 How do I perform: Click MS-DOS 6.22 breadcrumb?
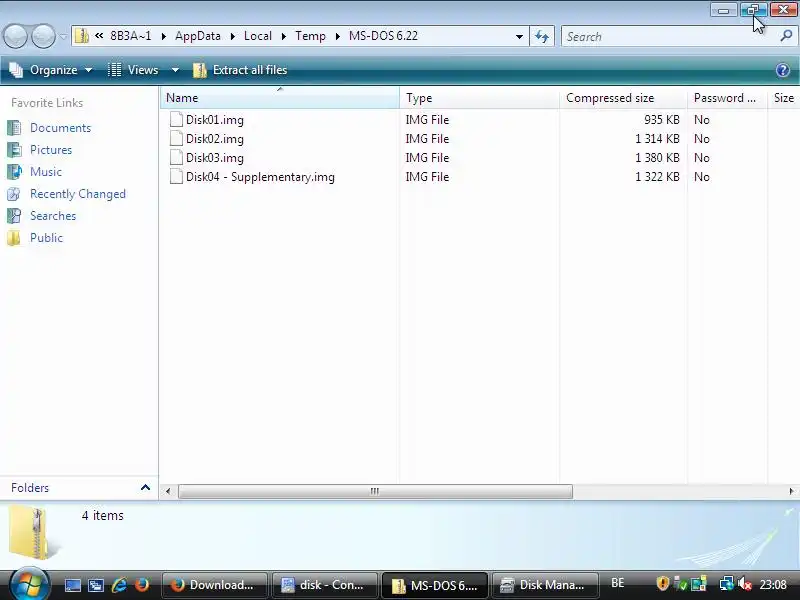coord(383,36)
